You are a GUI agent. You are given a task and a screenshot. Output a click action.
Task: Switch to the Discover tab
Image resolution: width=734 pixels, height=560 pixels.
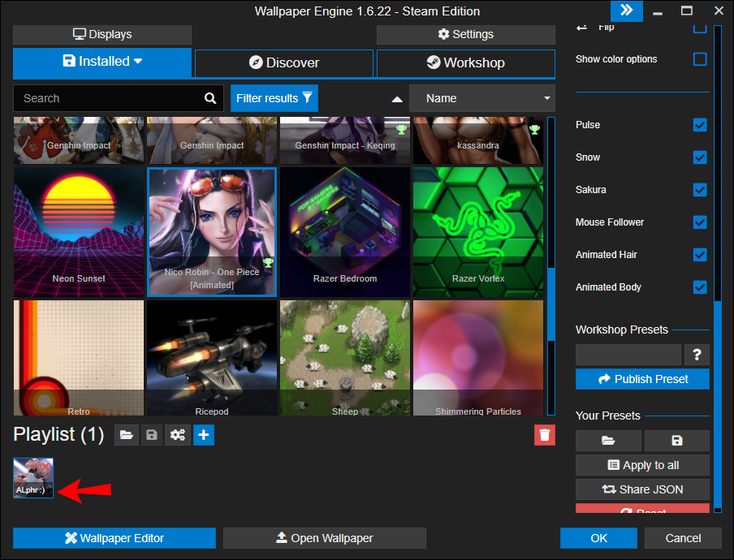[284, 62]
